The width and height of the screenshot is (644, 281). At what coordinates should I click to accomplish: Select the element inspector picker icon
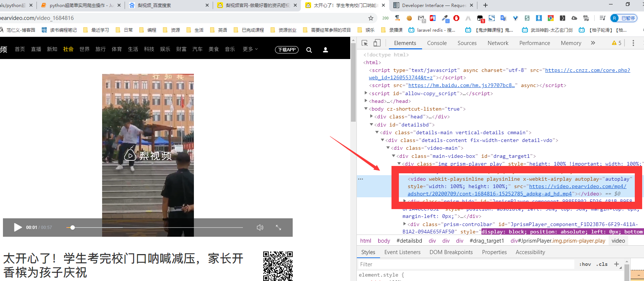pyautogui.click(x=365, y=43)
